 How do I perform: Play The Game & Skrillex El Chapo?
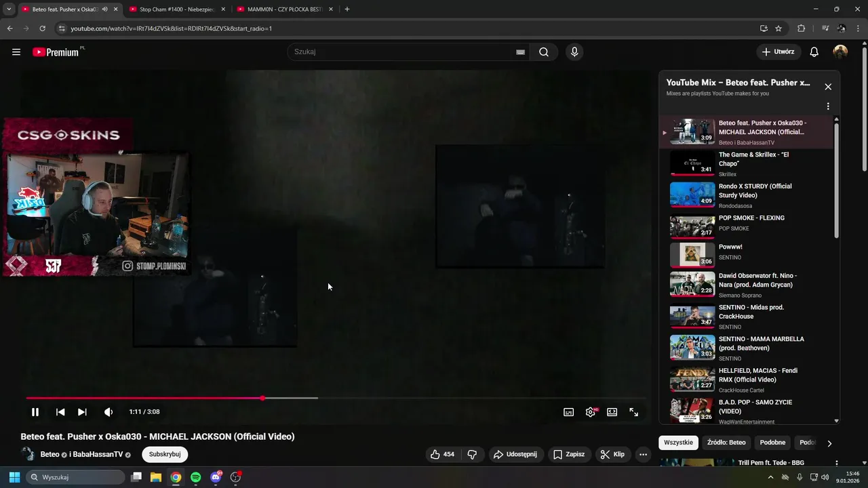[746, 164]
